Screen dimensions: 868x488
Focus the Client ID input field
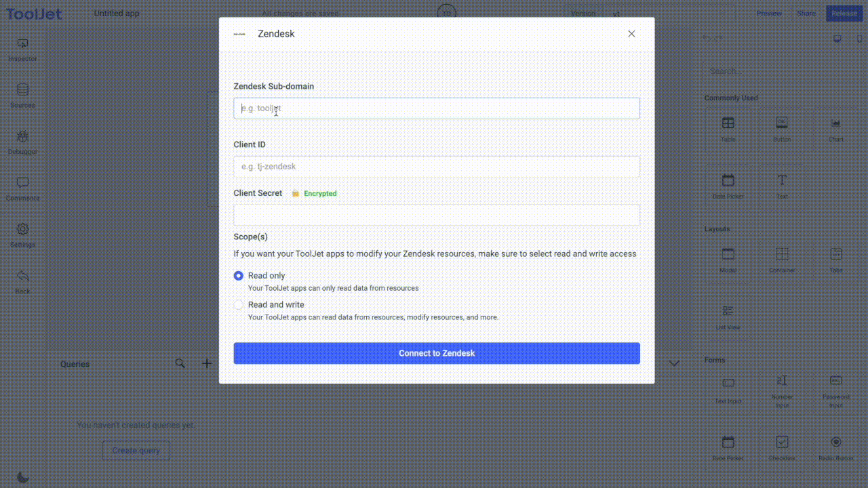[437, 167]
